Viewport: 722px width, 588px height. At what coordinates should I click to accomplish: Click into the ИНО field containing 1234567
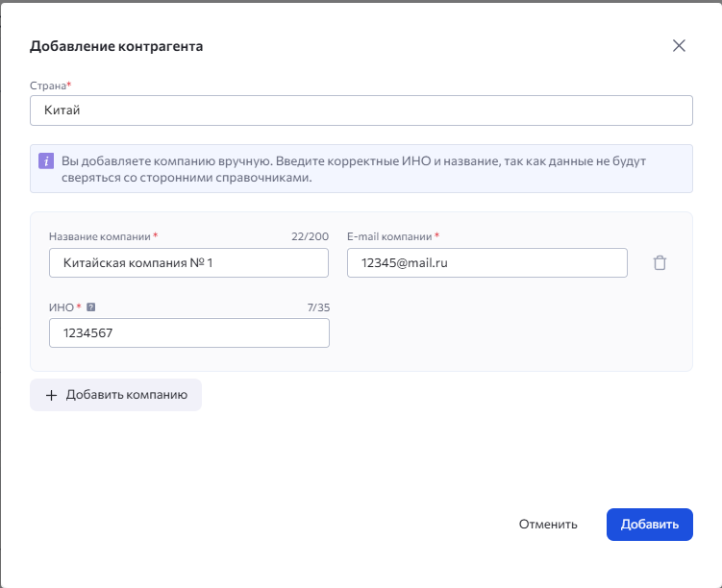(188, 332)
